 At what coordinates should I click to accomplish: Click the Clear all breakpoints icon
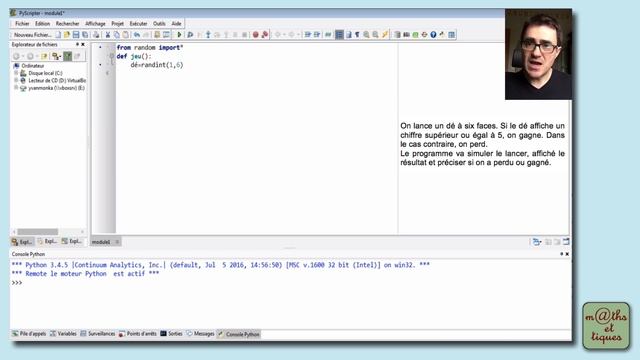coord(265,35)
